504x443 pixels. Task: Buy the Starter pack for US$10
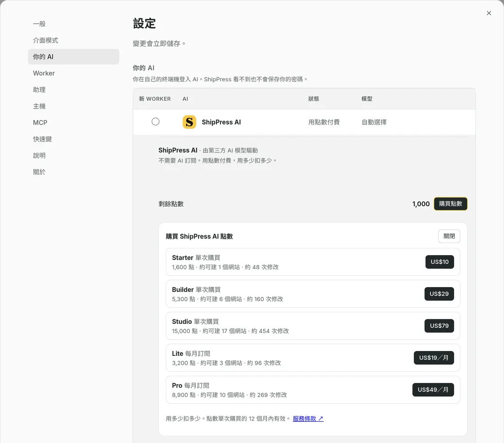pos(440,262)
